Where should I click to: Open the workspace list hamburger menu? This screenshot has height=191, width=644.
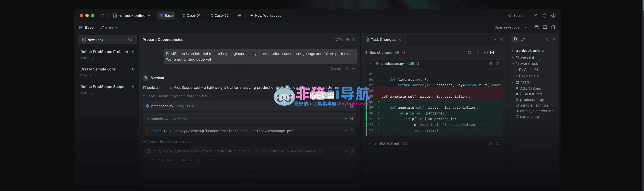[239, 16]
